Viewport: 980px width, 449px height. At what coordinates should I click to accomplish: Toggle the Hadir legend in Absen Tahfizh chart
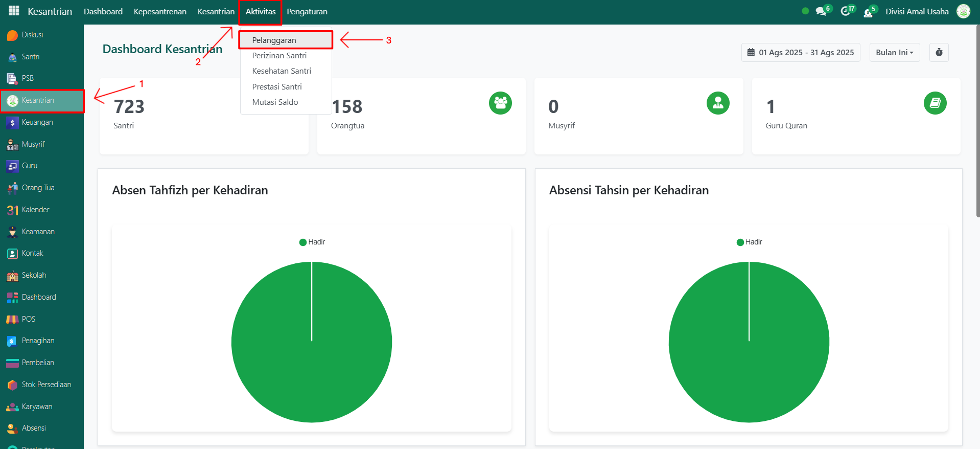point(312,242)
